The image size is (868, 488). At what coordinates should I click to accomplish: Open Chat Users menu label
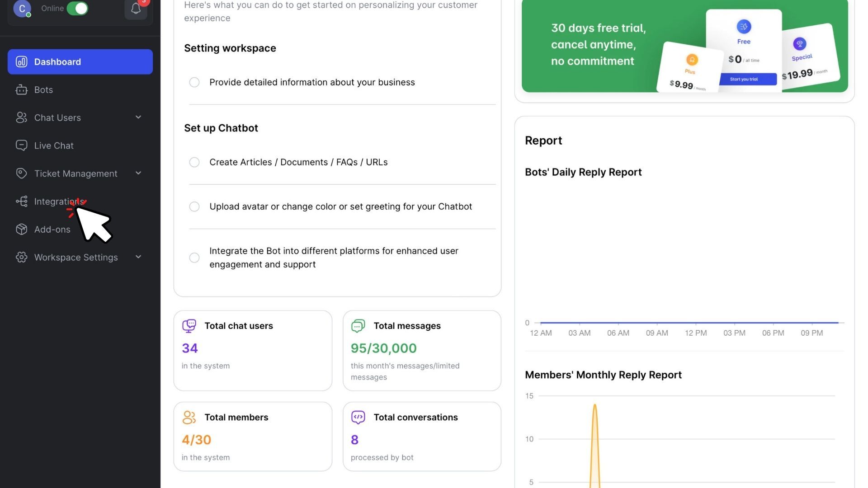[x=57, y=117]
